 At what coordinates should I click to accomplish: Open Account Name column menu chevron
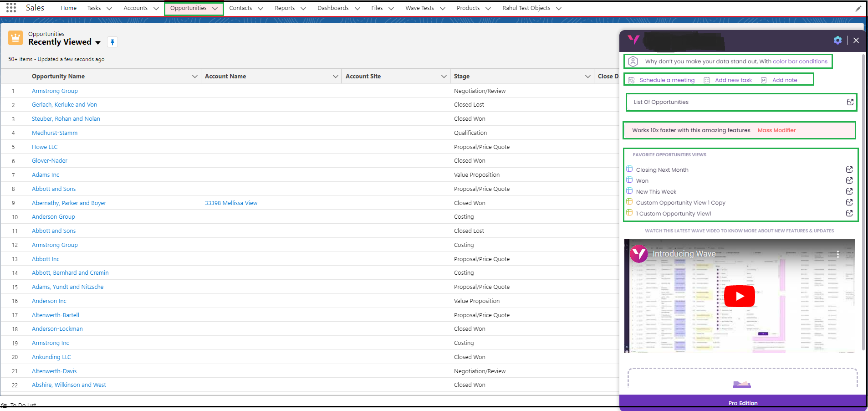point(336,77)
